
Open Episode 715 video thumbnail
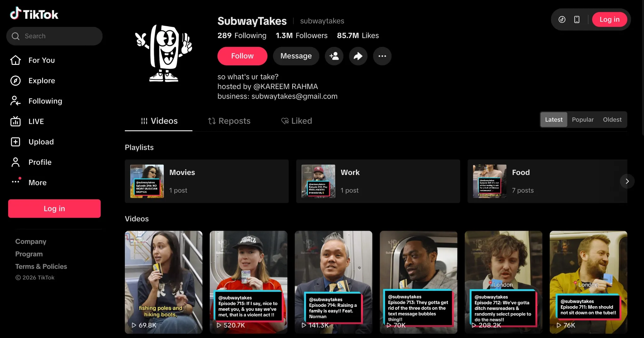click(248, 282)
